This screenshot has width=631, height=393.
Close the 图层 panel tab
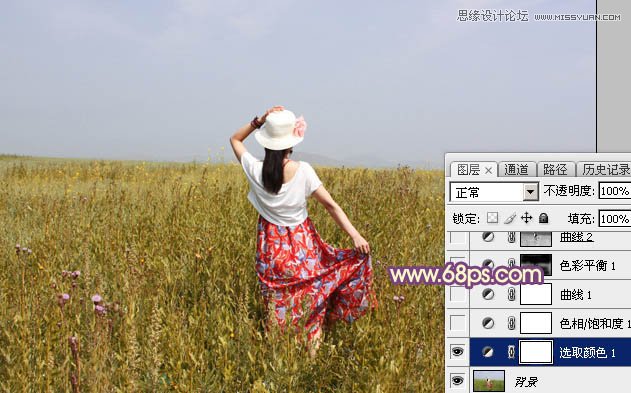[x=488, y=171]
